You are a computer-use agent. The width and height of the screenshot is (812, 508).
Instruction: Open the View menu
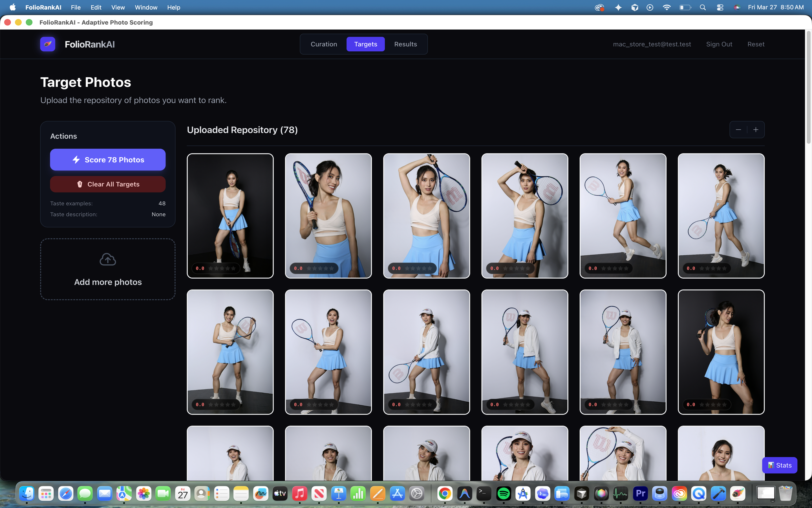coord(118,7)
